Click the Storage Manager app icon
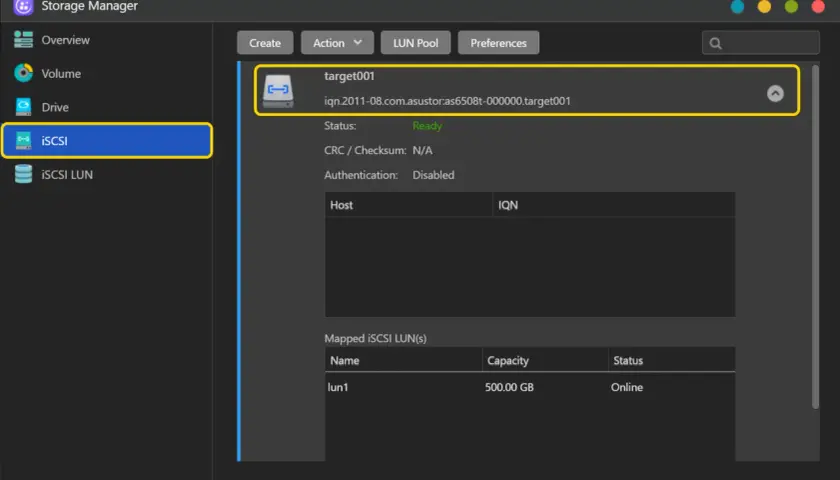 23,7
